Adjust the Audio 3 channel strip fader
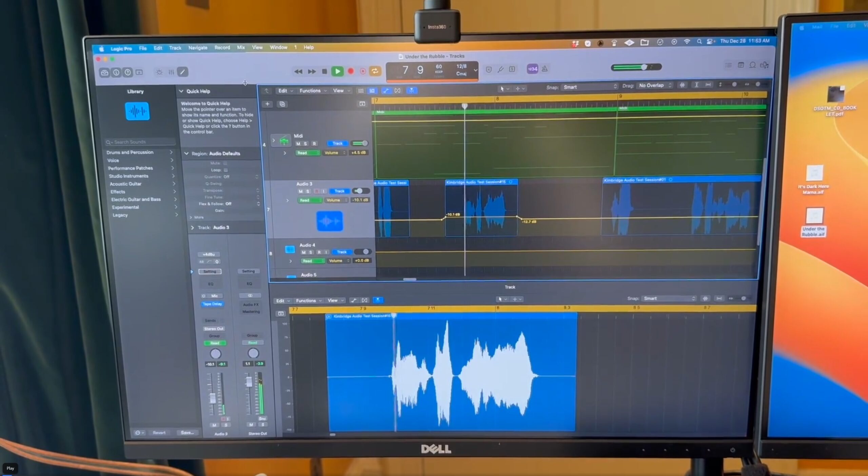Image resolution: width=868 pixels, height=476 pixels. pos(212,397)
